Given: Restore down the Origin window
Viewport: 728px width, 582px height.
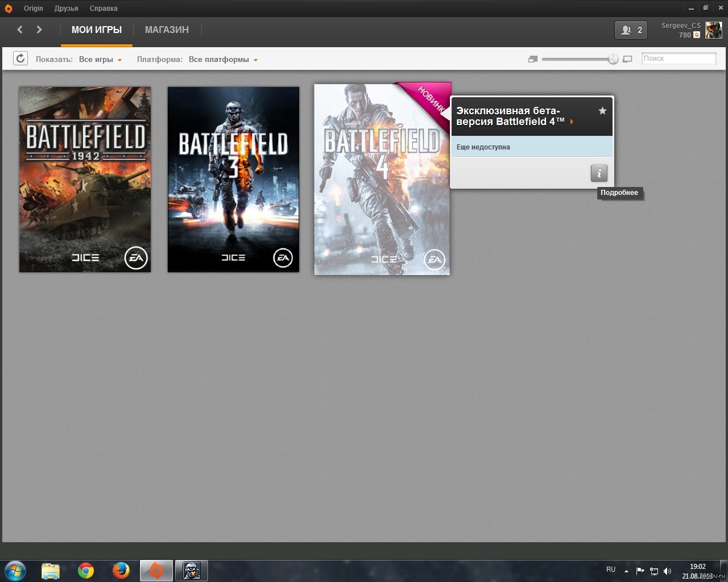Looking at the screenshot, I should pyautogui.click(x=705, y=8).
